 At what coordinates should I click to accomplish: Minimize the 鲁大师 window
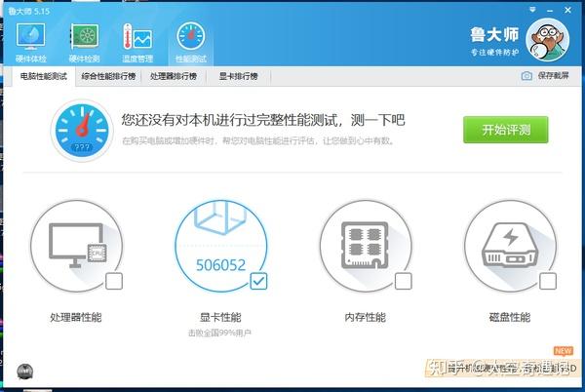point(550,11)
